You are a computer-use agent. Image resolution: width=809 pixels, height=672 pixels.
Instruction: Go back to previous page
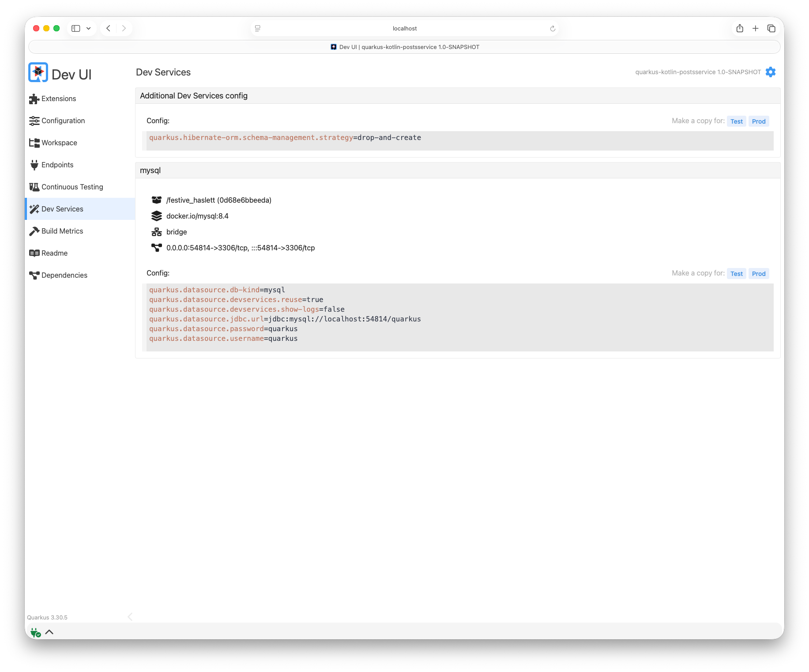[109, 28]
